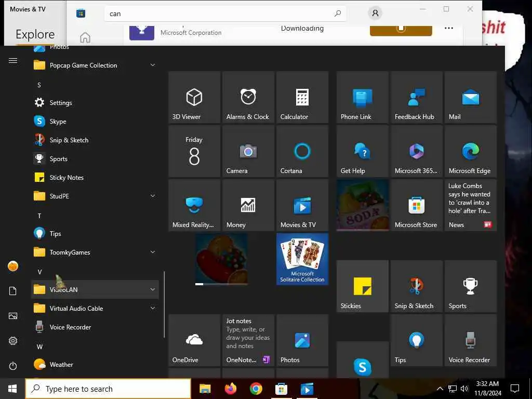Image resolution: width=532 pixels, height=399 pixels.
Task: Expand the Virtual Audio Cable folder
Action: (x=95, y=309)
